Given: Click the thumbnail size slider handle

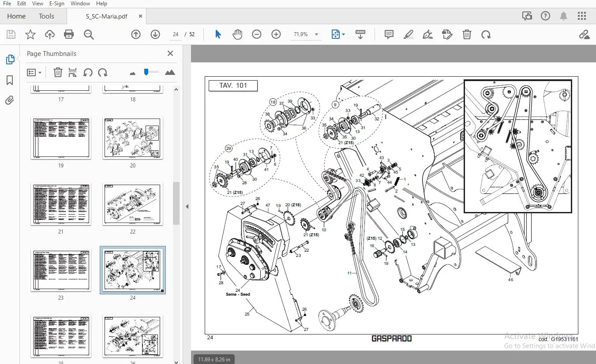Looking at the screenshot, I should [x=146, y=72].
